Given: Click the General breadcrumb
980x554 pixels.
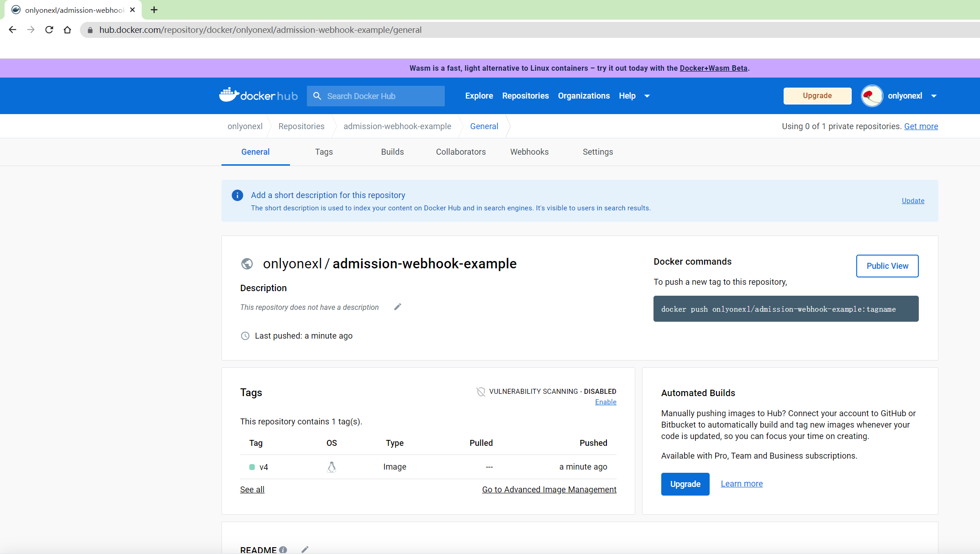Looking at the screenshot, I should [x=484, y=126].
